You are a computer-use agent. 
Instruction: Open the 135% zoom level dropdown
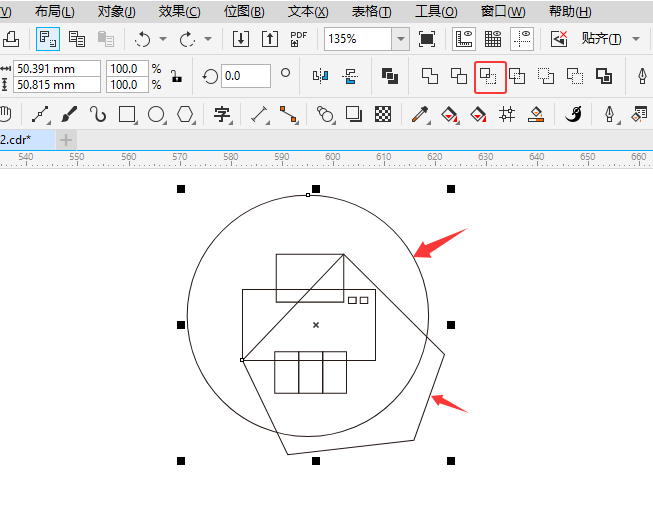pyautogui.click(x=401, y=39)
